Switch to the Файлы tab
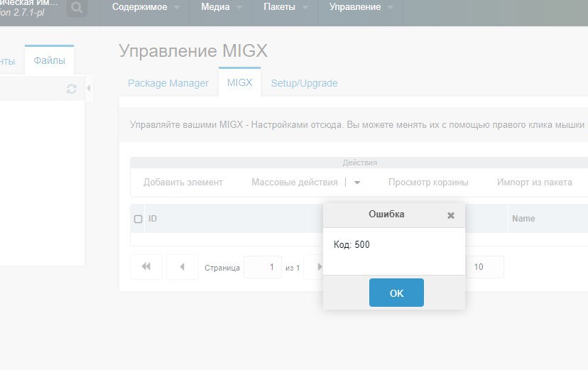 click(x=50, y=60)
